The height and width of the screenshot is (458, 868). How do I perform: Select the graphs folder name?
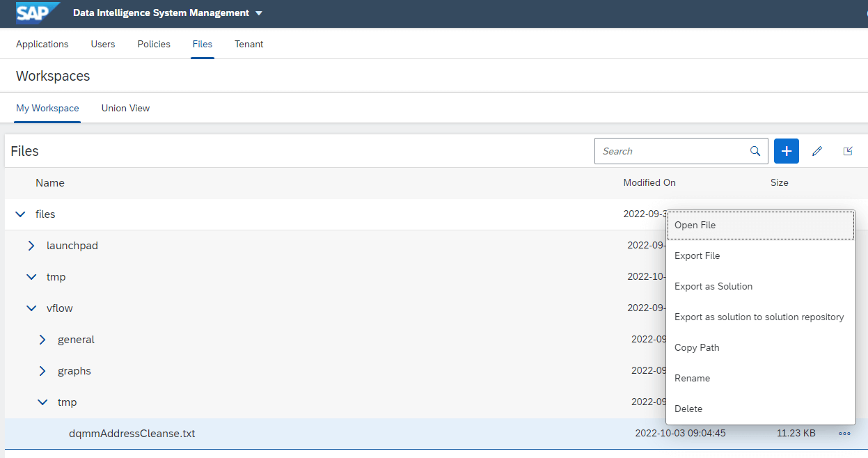tap(74, 371)
